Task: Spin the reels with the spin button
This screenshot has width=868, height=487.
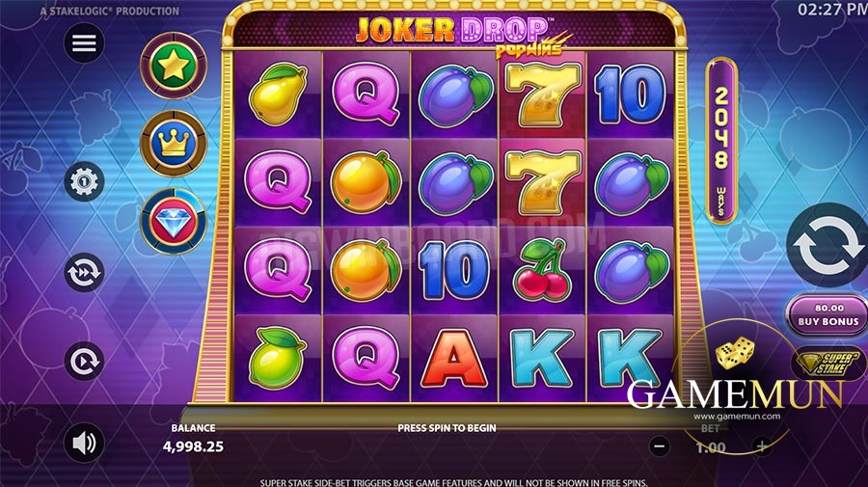Action: [828, 246]
